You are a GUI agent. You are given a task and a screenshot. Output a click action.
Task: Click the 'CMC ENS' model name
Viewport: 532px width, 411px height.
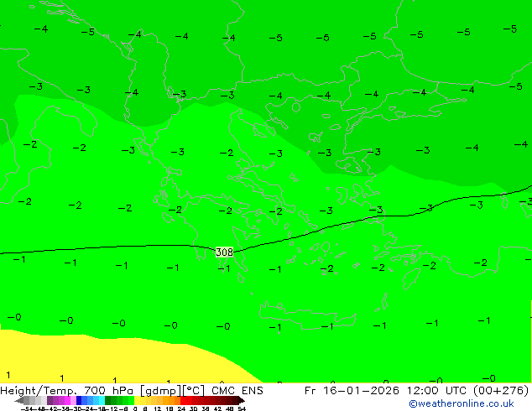click(237, 391)
